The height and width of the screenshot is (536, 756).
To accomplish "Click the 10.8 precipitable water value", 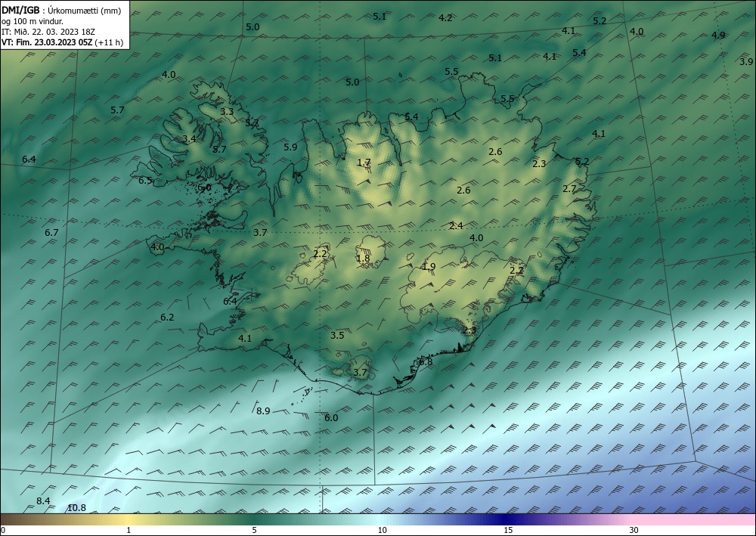I will [76, 507].
